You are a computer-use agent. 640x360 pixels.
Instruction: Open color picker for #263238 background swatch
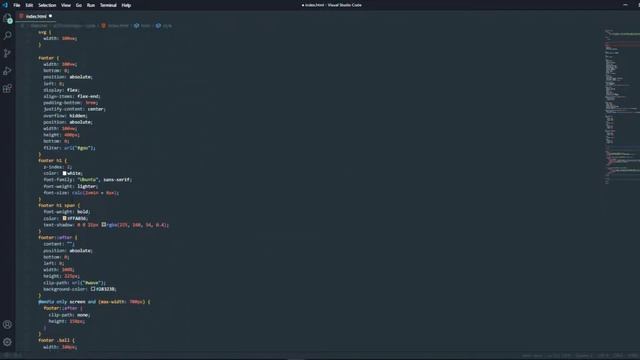(x=93, y=289)
